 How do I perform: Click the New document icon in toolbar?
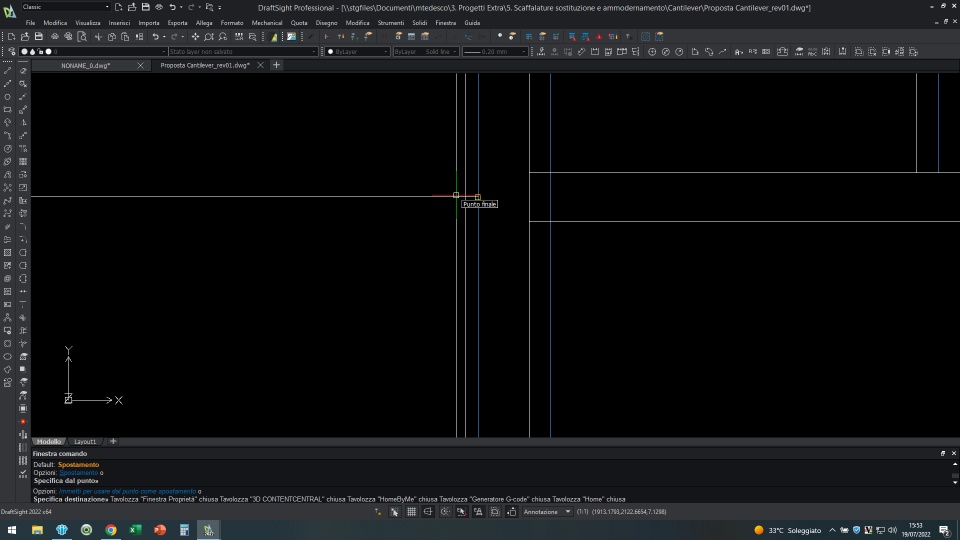[11, 37]
